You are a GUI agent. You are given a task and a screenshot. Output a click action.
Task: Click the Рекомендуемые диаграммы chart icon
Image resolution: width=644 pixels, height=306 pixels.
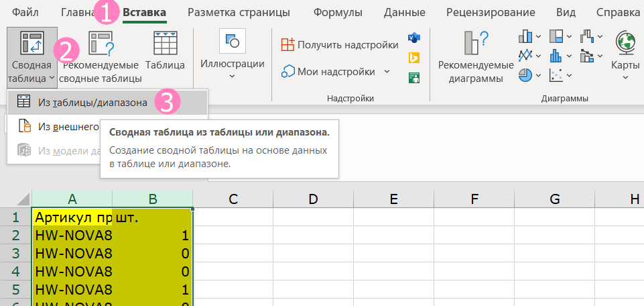(x=475, y=44)
